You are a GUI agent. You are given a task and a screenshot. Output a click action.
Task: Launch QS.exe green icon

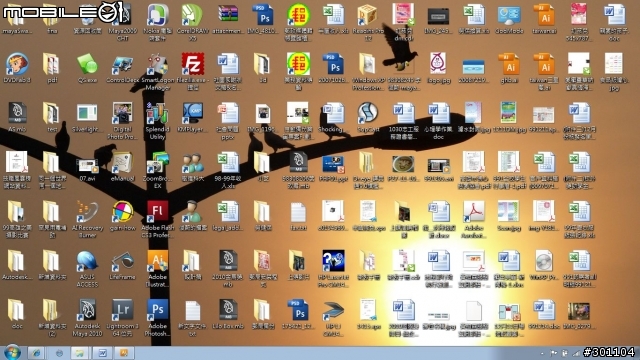pyautogui.click(x=87, y=68)
